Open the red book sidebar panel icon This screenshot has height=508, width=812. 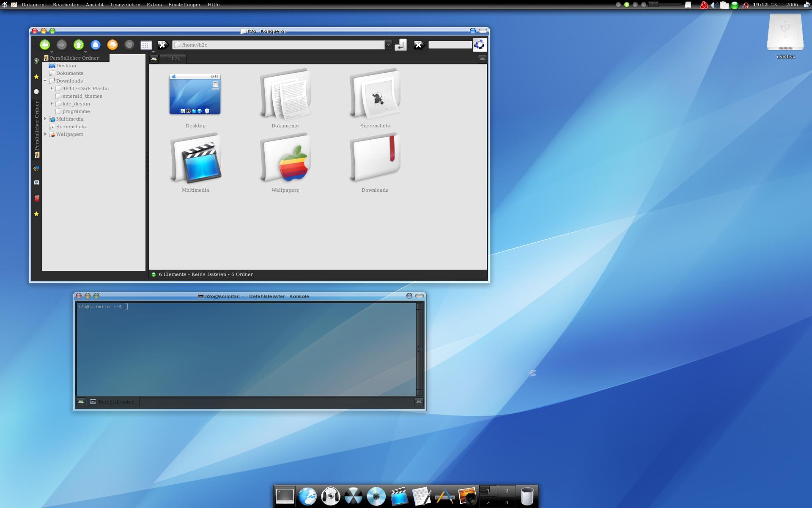(36, 198)
